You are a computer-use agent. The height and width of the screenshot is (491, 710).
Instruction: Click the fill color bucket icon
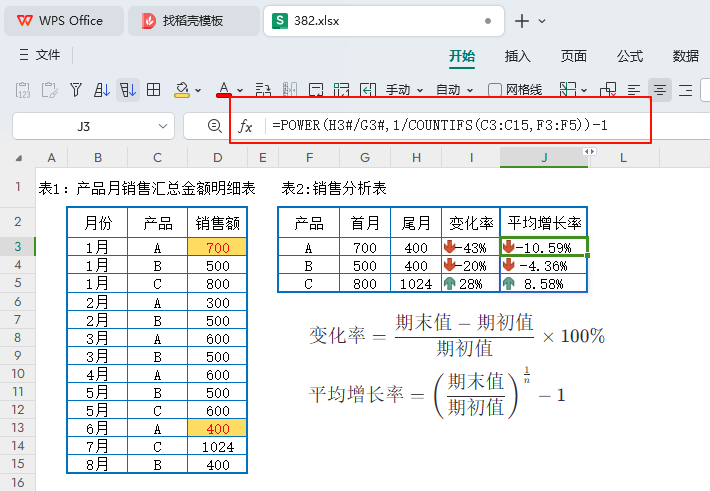tap(182, 90)
